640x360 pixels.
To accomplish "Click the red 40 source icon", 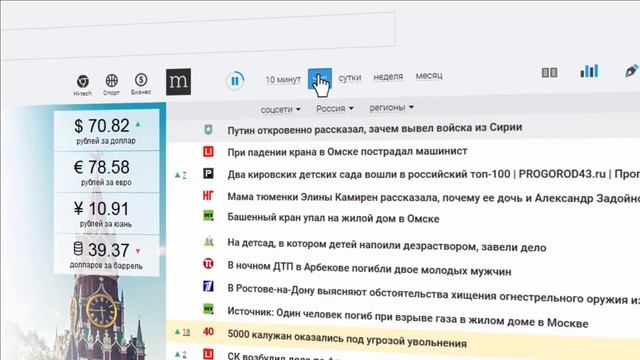I will (208, 331).
